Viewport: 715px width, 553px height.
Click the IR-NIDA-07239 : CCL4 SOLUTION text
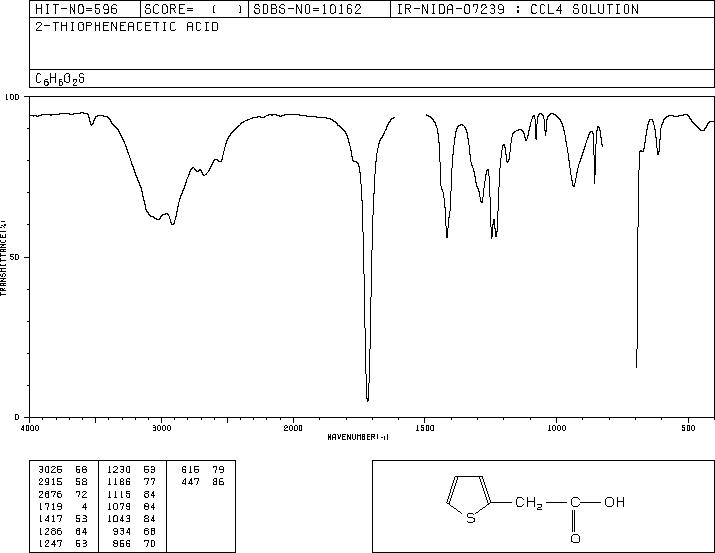[x=518, y=9]
